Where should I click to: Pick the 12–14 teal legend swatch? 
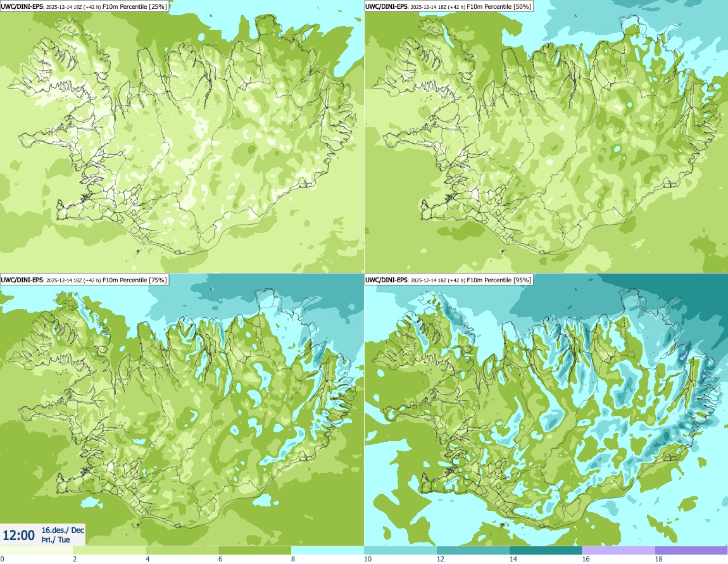click(x=473, y=551)
